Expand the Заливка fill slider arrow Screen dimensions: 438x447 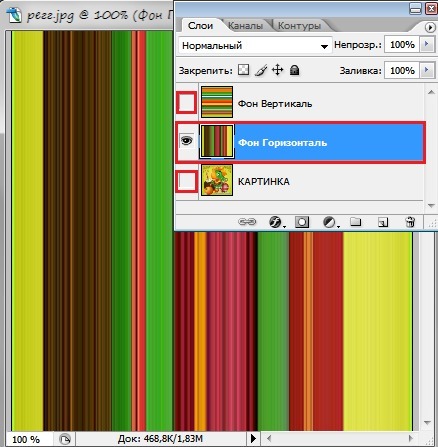426,70
